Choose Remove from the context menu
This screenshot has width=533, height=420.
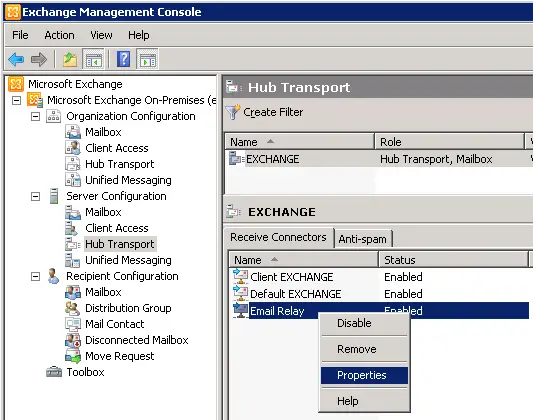364,349
